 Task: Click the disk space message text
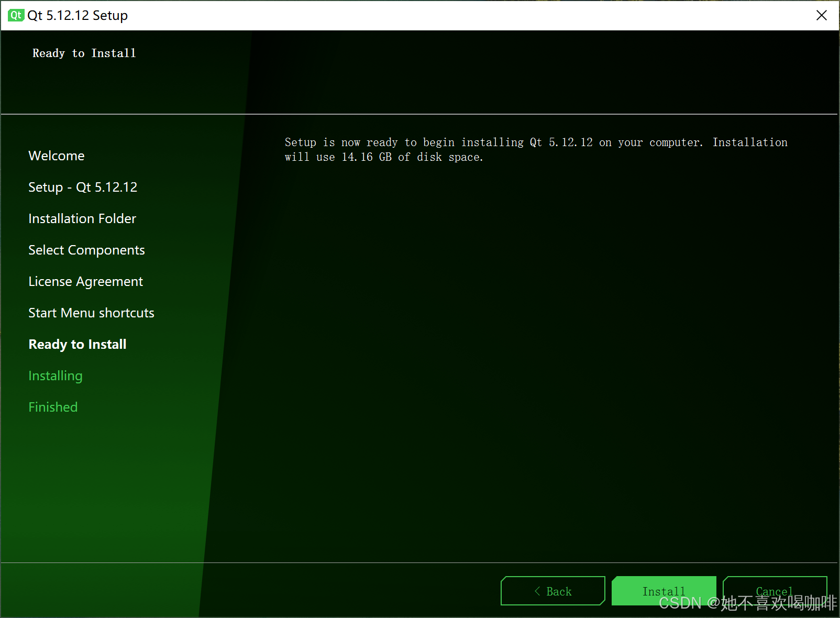click(x=536, y=149)
